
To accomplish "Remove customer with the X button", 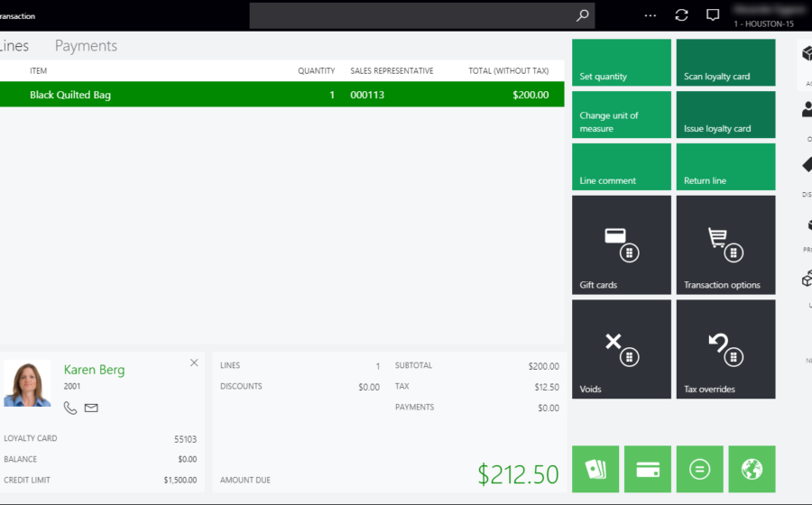I will 194,363.
